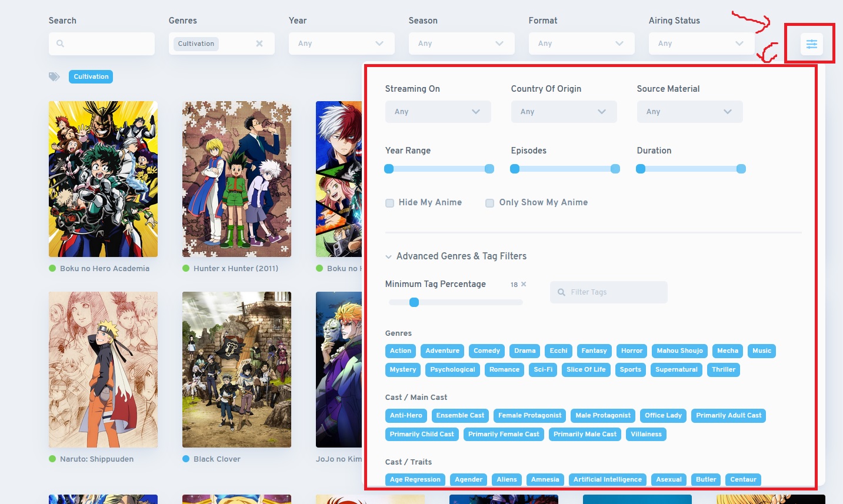Viewport: 843px width, 504px height.
Task: Select the Adventure genre tag
Action: (442, 351)
